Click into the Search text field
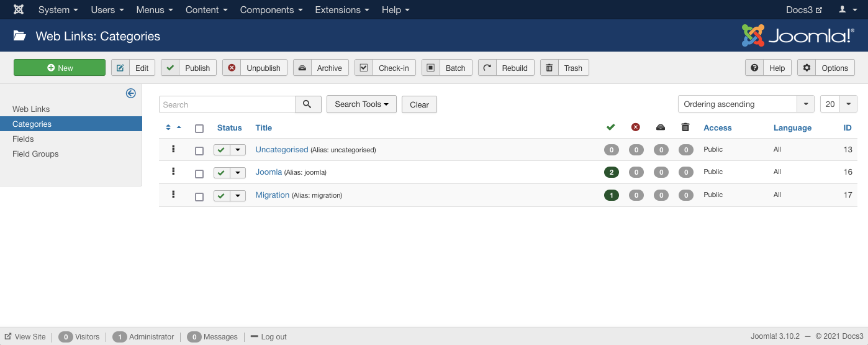Screen dimensions: 868x345 point(227,104)
